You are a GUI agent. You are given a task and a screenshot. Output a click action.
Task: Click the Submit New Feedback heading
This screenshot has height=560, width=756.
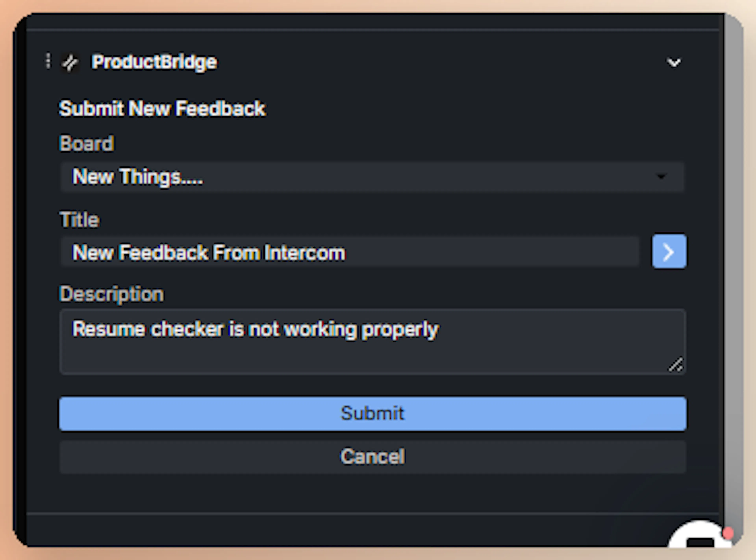tap(162, 109)
